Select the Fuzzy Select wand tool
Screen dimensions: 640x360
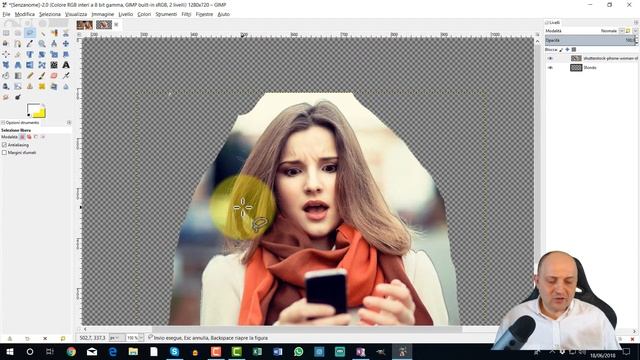pyautogui.click(x=42, y=33)
